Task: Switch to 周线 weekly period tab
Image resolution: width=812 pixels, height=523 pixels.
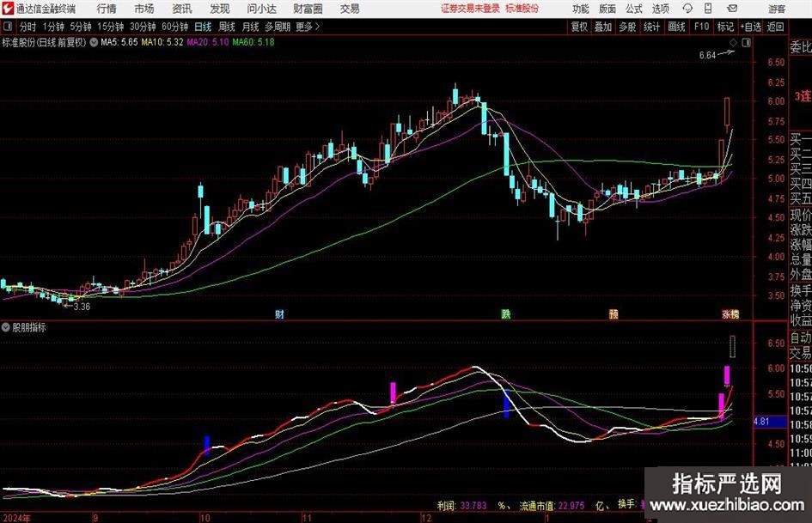Action: [x=227, y=27]
